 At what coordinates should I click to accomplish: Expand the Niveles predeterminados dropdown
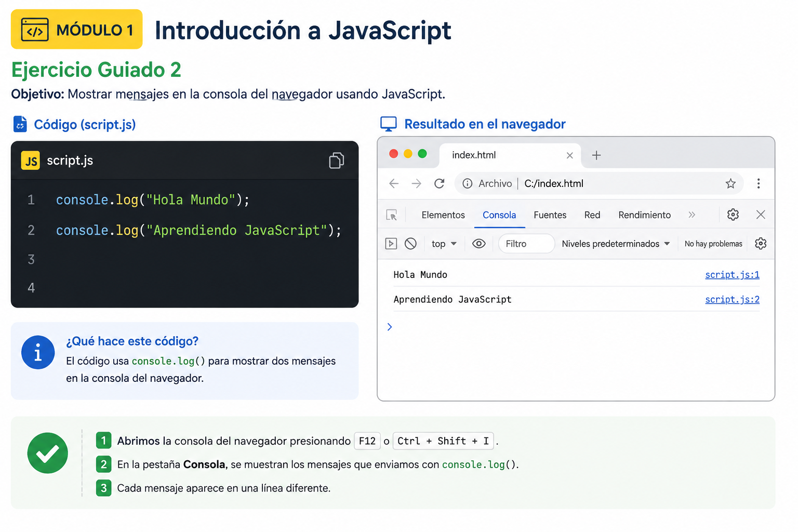tap(616, 244)
